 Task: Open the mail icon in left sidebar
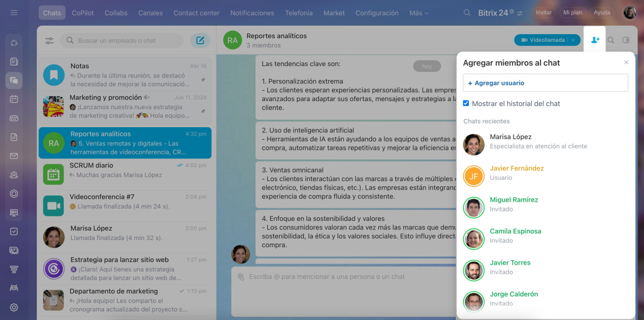(x=14, y=156)
